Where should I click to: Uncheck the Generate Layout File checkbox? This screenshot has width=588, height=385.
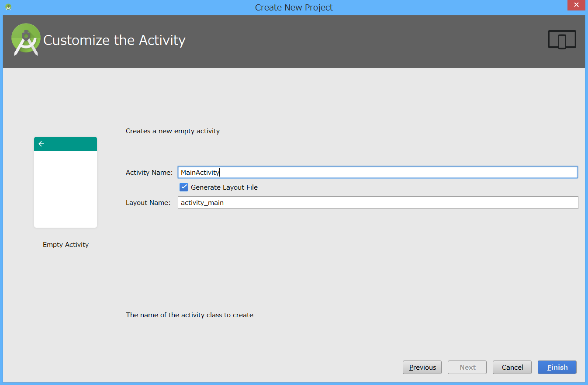point(184,187)
